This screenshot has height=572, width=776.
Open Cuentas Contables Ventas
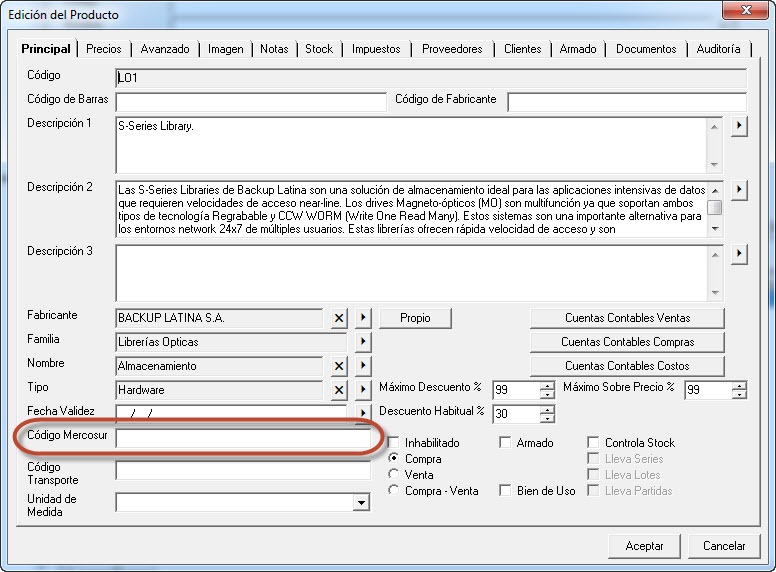click(627, 318)
